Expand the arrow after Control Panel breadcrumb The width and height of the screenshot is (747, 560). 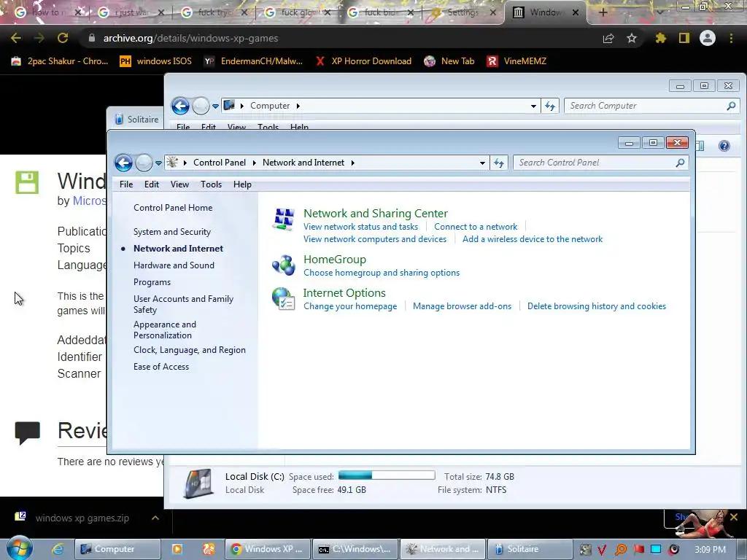pos(254,163)
